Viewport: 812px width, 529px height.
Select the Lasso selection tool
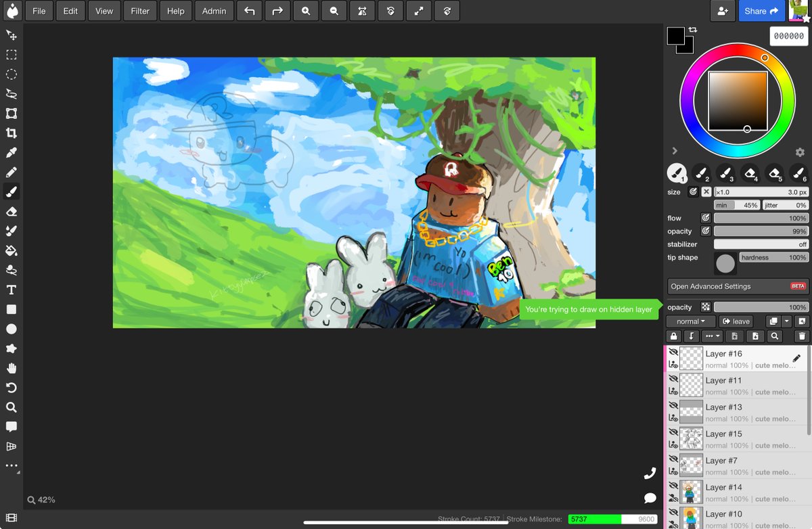tap(11, 94)
